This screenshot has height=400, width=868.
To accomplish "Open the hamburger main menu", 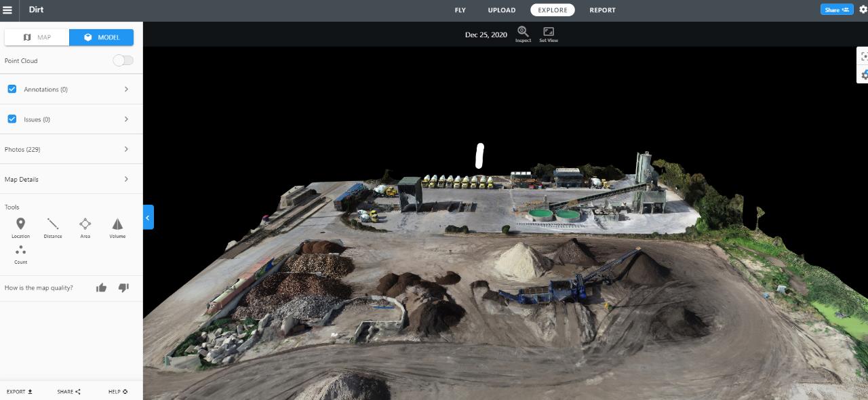I will click(7, 10).
